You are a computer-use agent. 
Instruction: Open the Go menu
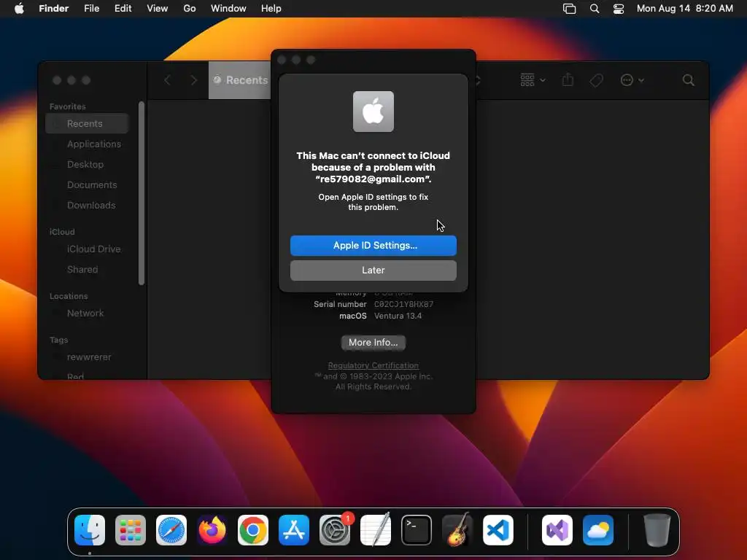pos(190,9)
